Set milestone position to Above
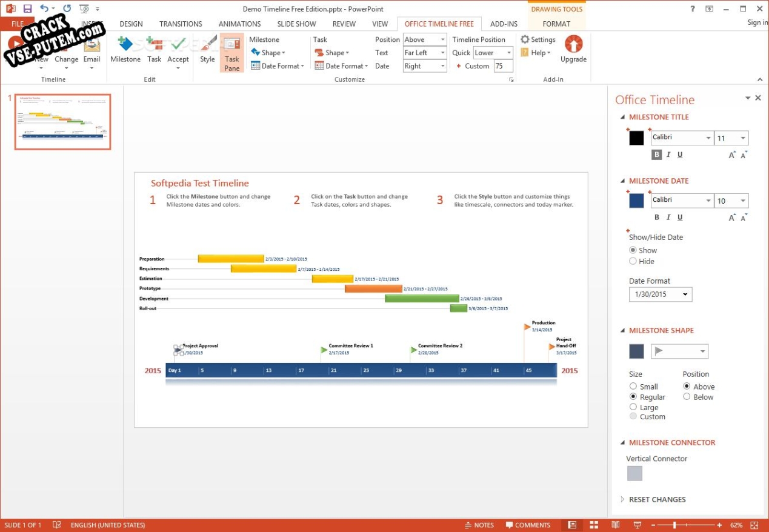Viewport: 769px width, 532px height. click(x=687, y=386)
